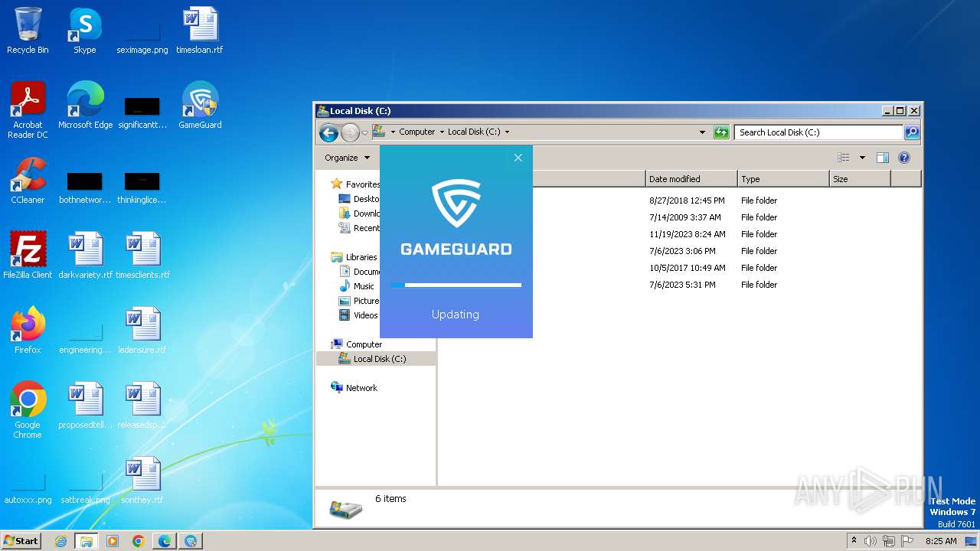Open Internet Explorer from the taskbar
The width and height of the screenshot is (980, 551).
click(x=60, y=541)
